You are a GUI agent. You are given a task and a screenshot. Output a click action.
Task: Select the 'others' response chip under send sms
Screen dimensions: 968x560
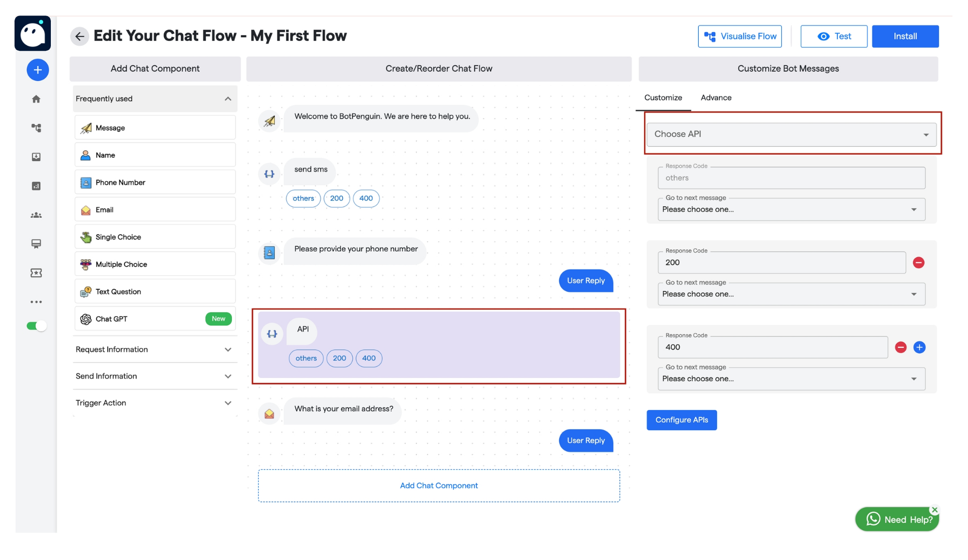coord(303,198)
